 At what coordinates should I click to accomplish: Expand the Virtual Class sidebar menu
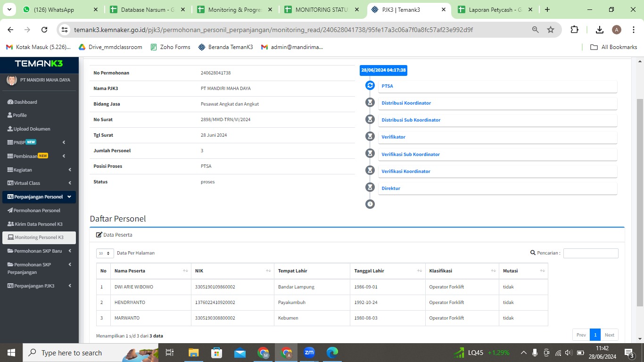tap(39, 183)
